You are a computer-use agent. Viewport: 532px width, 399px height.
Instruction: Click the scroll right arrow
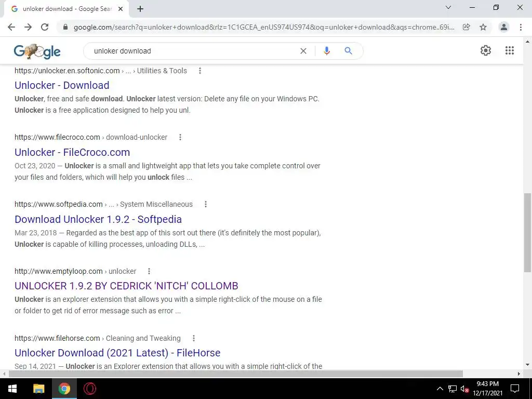click(519, 374)
